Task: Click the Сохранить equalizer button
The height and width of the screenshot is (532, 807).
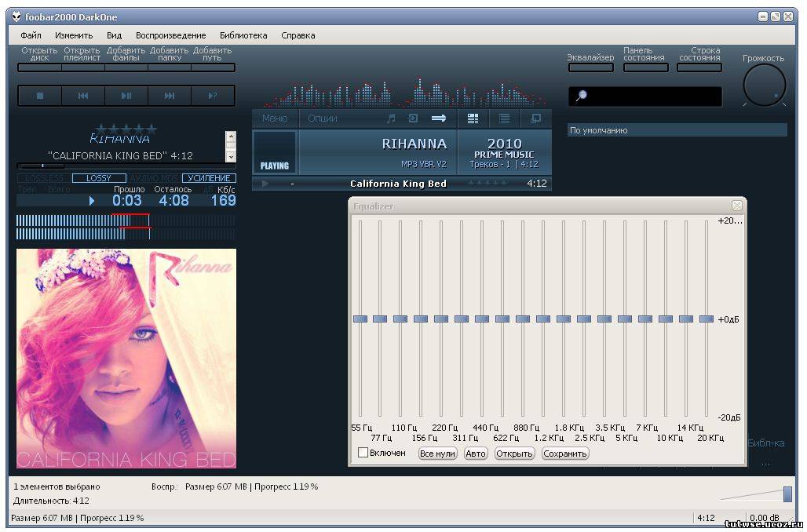Action: point(564,454)
